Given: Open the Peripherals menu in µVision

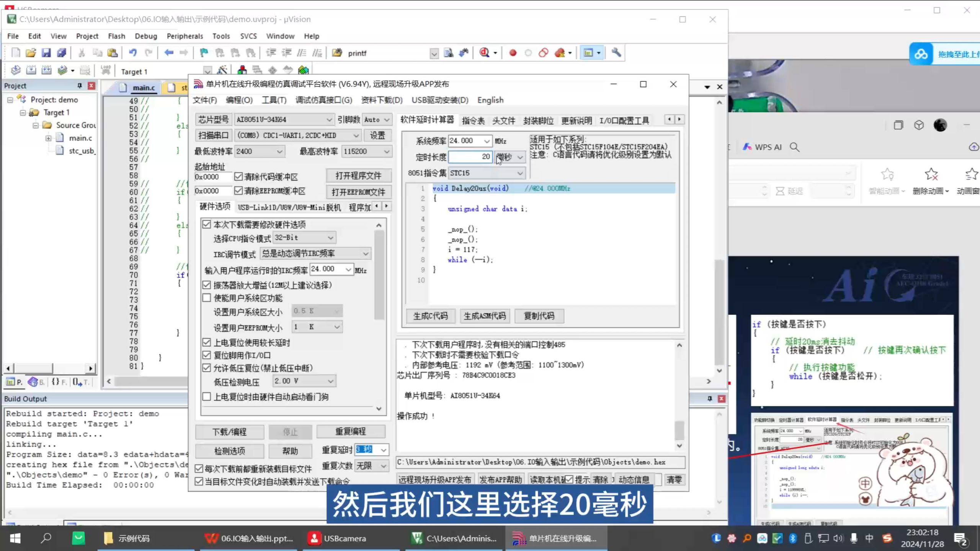Looking at the screenshot, I should click(185, 36).
